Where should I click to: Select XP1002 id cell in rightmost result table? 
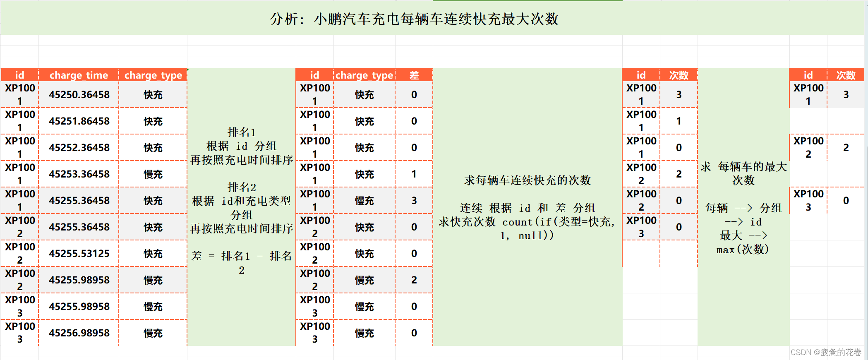[x=808, y=148]
